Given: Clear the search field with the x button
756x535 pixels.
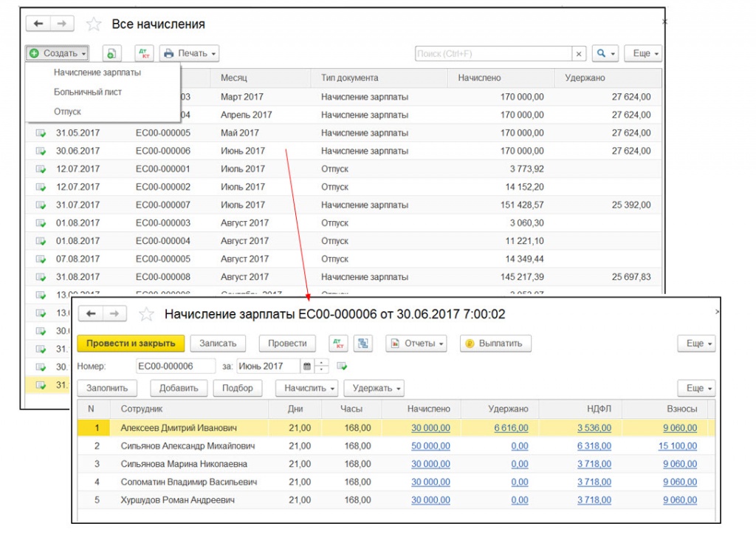Looking at the screenshot, I should tap(579, 53).
